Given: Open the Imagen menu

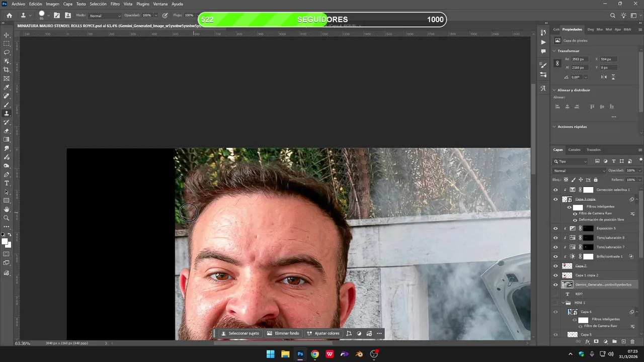Looking at the screenshot, I should click(52, 4).
